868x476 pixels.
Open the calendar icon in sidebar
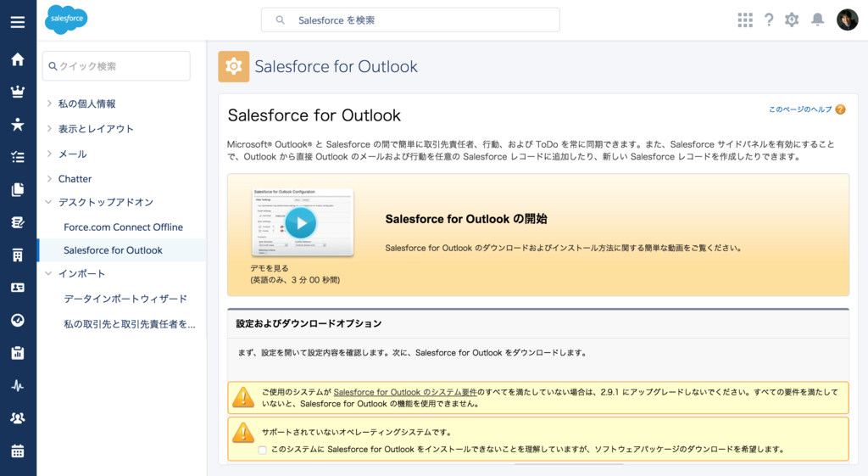18,451
